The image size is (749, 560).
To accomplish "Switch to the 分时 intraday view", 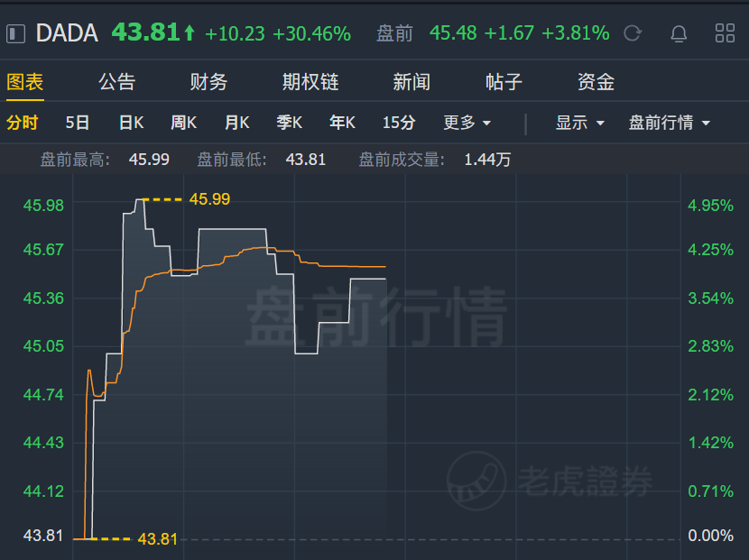I will [x=23, y=123].
